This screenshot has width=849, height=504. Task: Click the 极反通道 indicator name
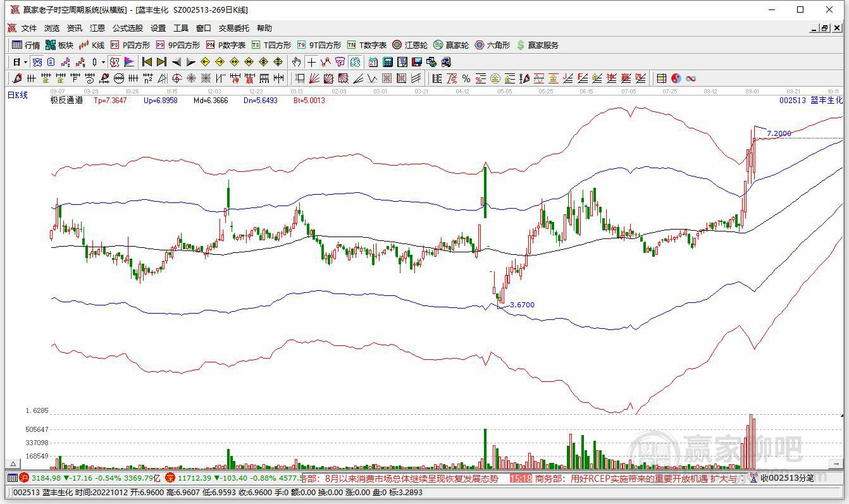tap(66, 100)
